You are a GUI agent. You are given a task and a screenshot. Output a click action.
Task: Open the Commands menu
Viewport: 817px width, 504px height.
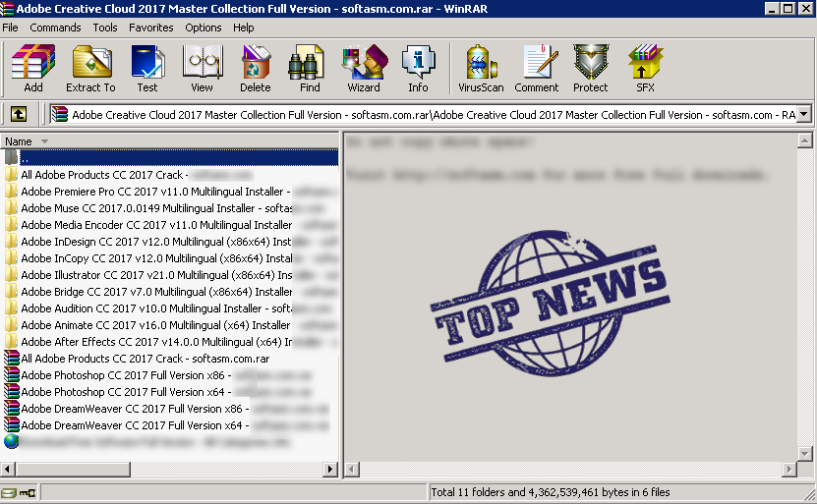point(55,28)
